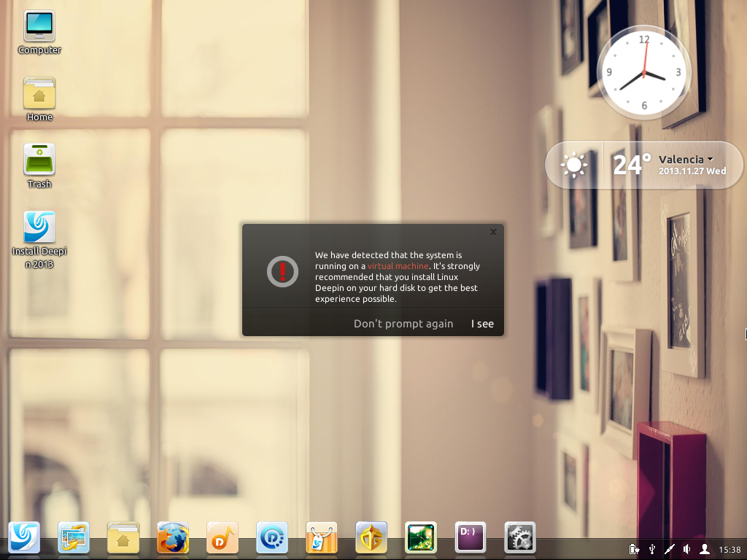Click the 2013.11.27 Wed date
Screen dimensions: 747x560
click(692, 171)
